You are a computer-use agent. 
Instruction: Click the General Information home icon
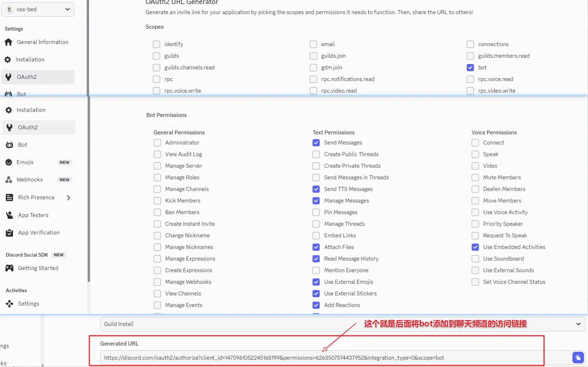click(x=8, y=42)
